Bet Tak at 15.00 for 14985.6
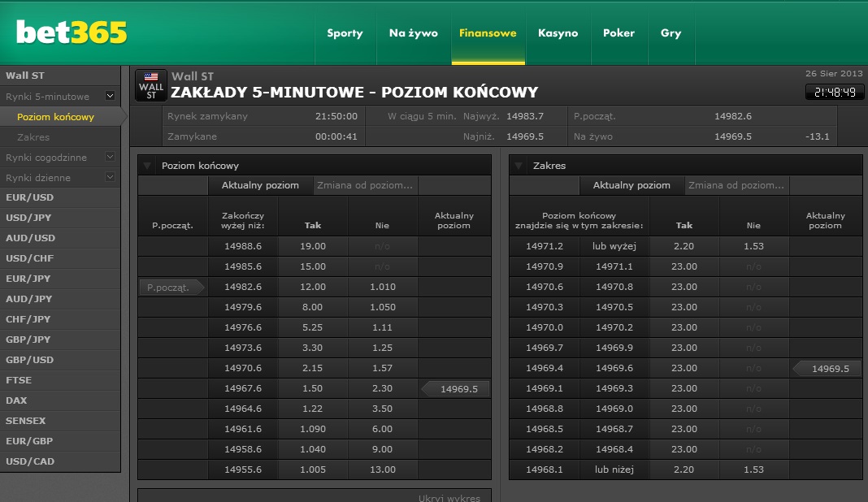868x502 pixels. 313,266
